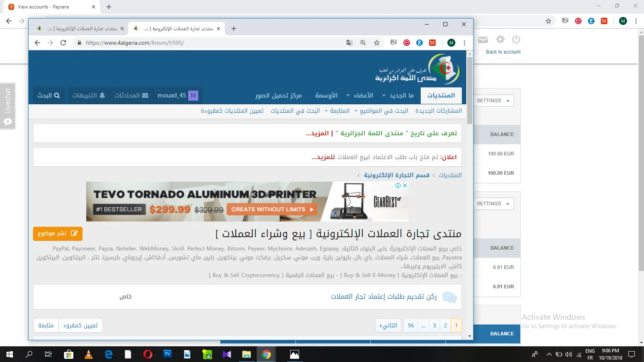Click the inner browser address bar URL
Screen dimensions: 644x362
click(135, 43)
